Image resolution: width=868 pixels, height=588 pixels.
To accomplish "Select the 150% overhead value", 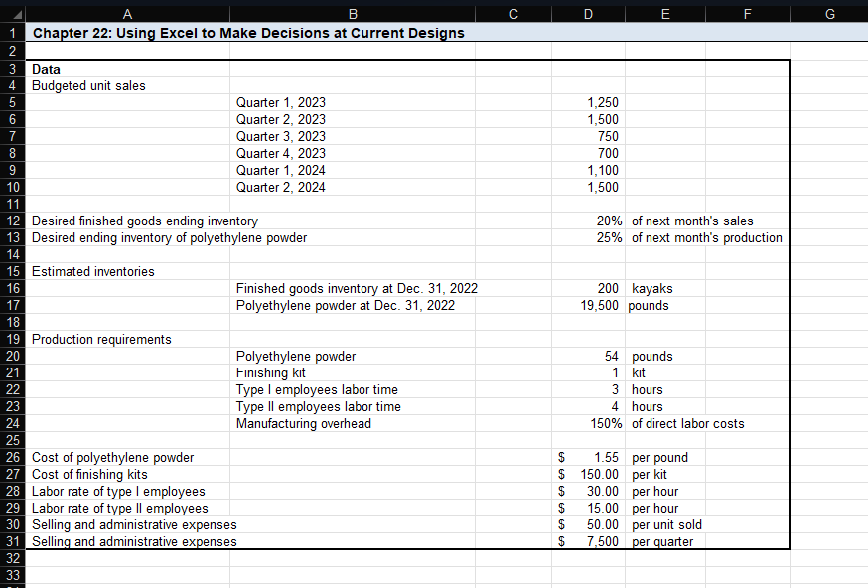I will [606, 423].
